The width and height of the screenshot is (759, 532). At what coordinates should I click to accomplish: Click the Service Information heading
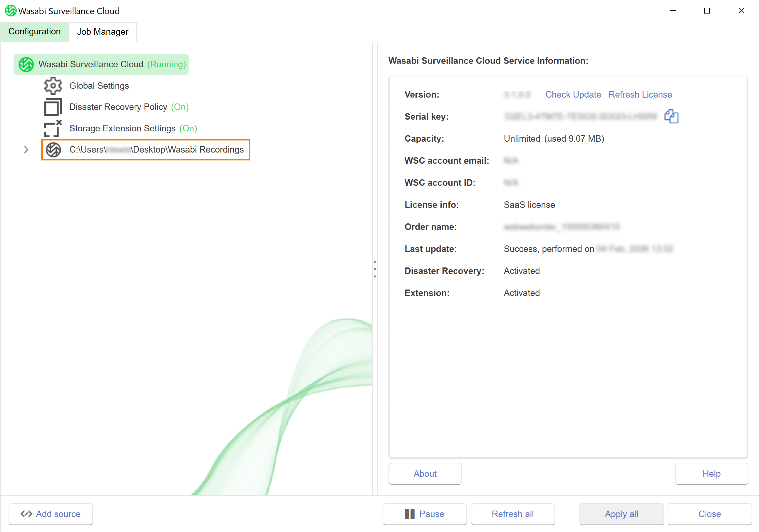point(488,61)
